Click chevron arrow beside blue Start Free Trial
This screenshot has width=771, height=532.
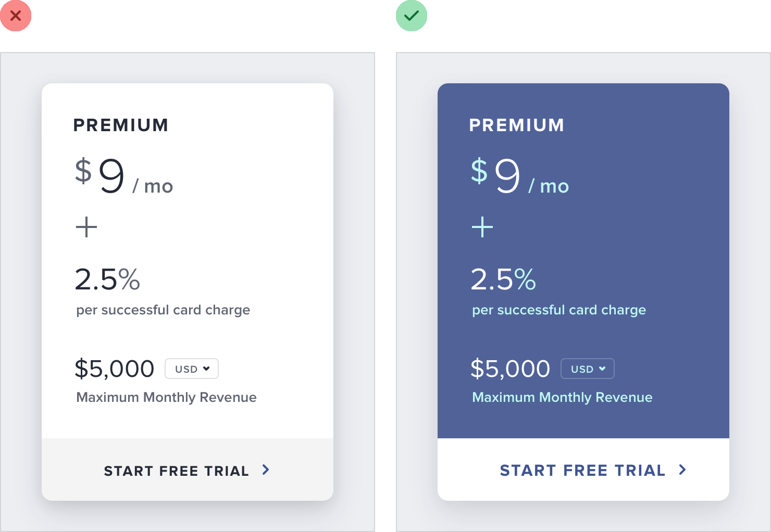(x=682, y=470)
